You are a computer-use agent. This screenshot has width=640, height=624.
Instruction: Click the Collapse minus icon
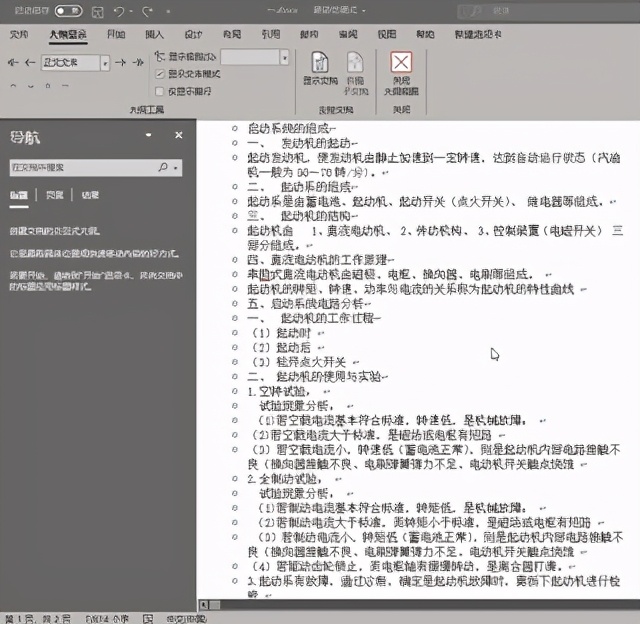coord(65,86)
